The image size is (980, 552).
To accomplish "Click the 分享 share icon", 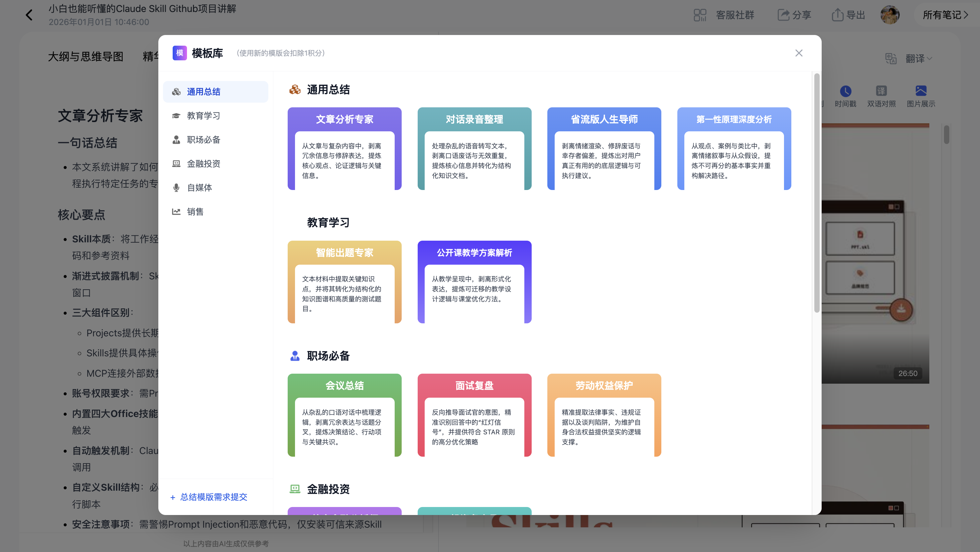I will [783, 15].
